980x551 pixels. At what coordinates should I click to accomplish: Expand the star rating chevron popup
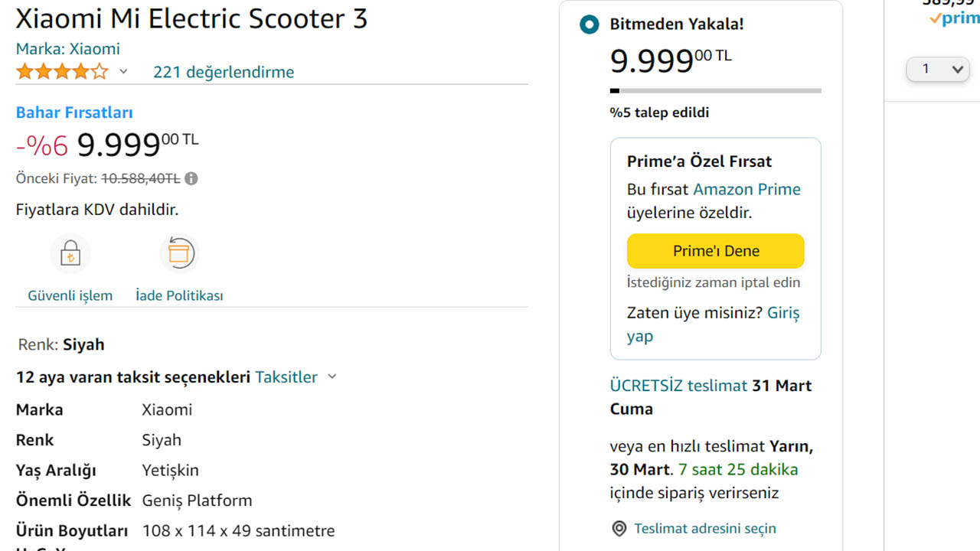pos(123,72)
